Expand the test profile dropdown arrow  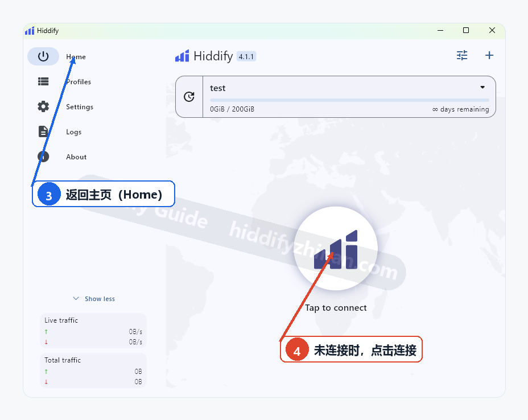(x=482, y=87)
